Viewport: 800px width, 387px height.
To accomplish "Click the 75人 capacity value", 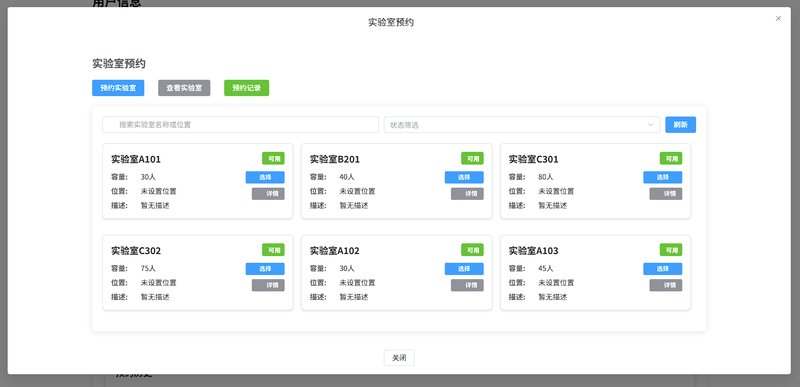I will pyautogui.click(x=148, y=268).
